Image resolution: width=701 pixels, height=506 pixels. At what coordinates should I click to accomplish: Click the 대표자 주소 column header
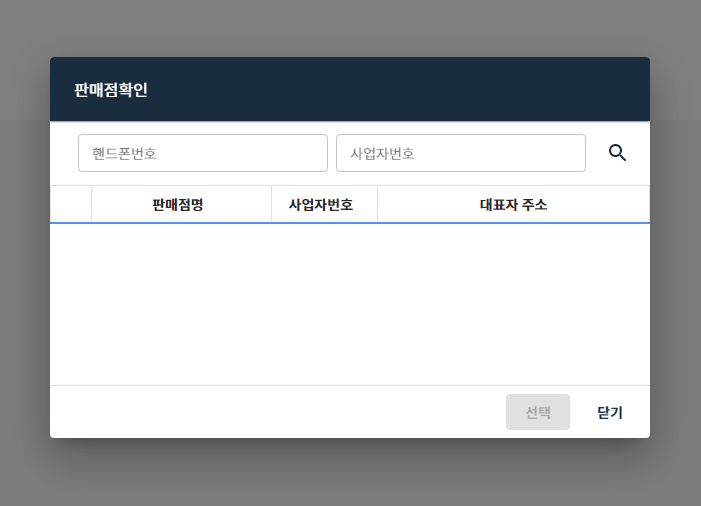(513, 204)
